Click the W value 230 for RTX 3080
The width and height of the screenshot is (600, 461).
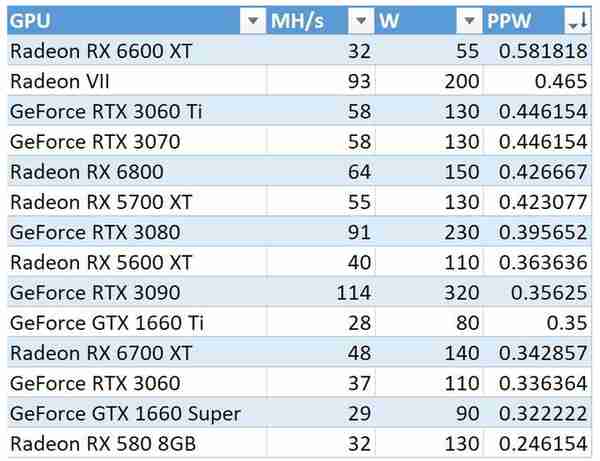462,233
